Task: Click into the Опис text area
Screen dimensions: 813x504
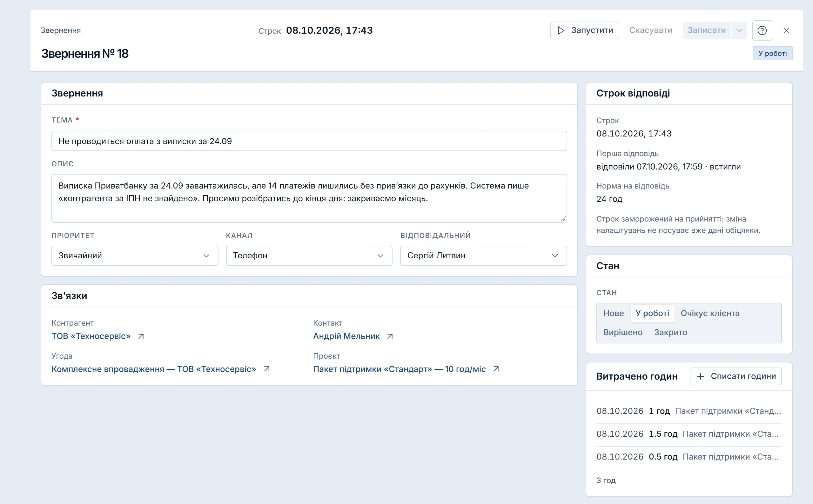Action: point(309,198)
